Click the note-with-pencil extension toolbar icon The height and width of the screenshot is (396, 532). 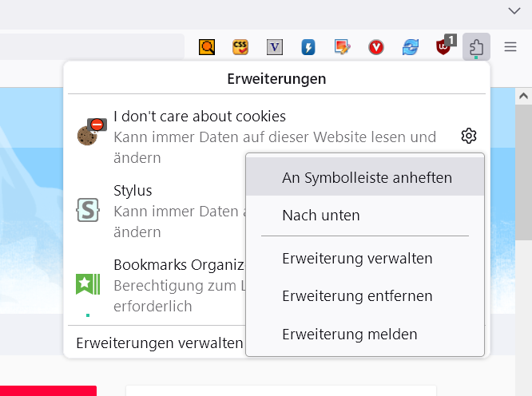343,47
